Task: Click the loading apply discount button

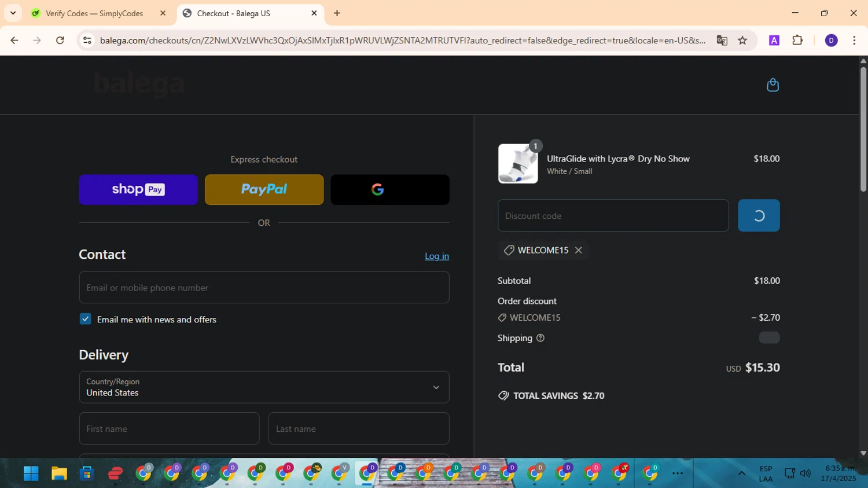Action: pos(759,215)
